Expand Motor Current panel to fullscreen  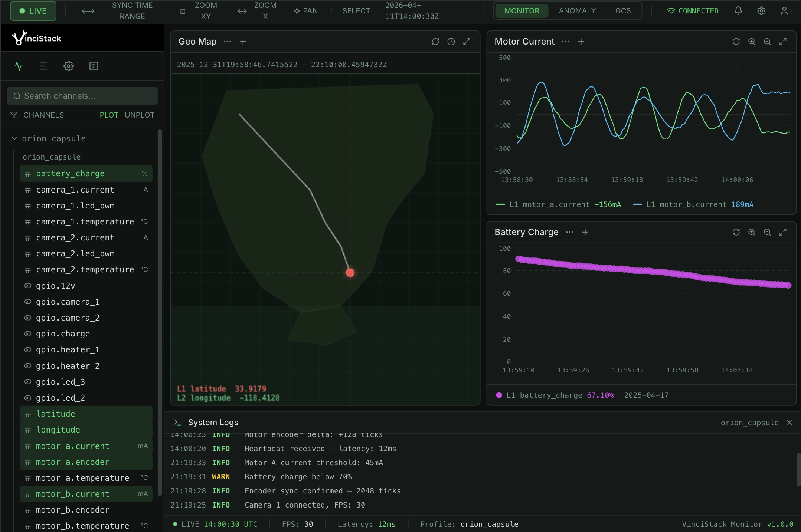click(783, 42)
